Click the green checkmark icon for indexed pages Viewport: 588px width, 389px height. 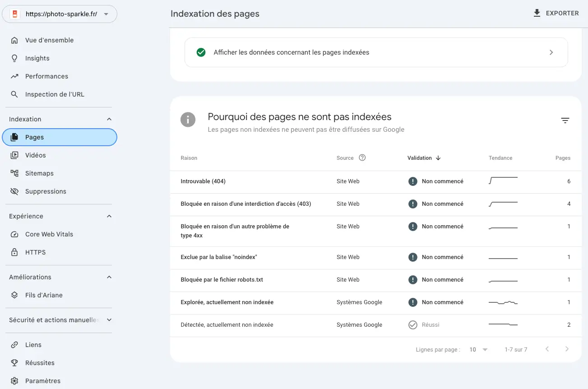(x=201, y=52)
